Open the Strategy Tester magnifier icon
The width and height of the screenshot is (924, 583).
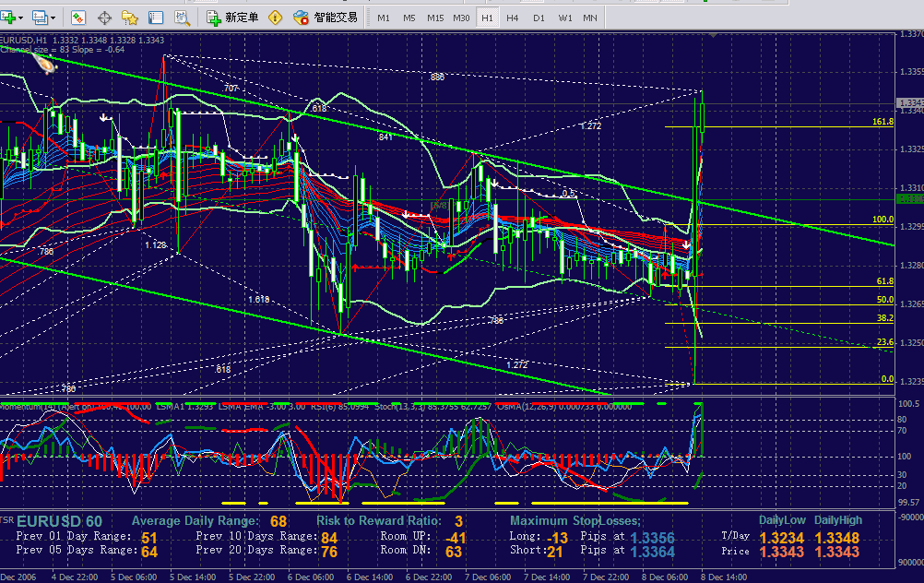[x=182, y=18]
